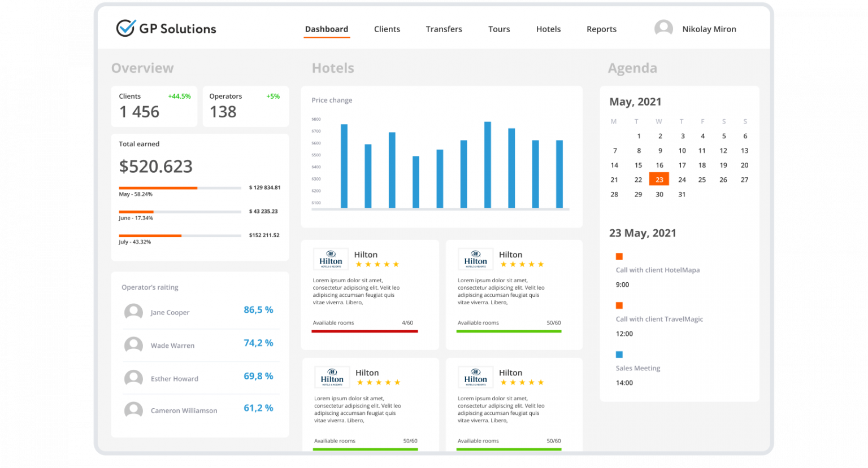Toggle the first star of the top-right Hilton rating
The width and height of the screenshot is (868, 468).
click(502, 263)
